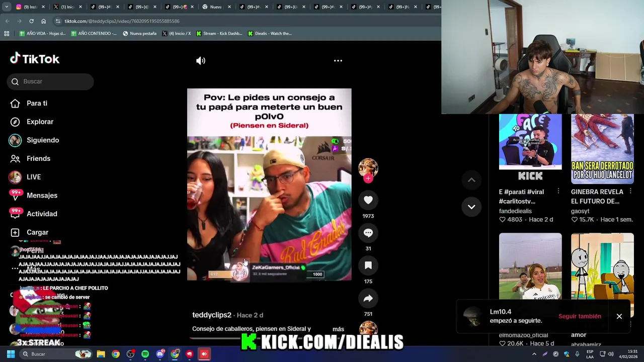
Task: Open more options for the 'GINEBRA REVELA' video
Action: click(630, 192)
